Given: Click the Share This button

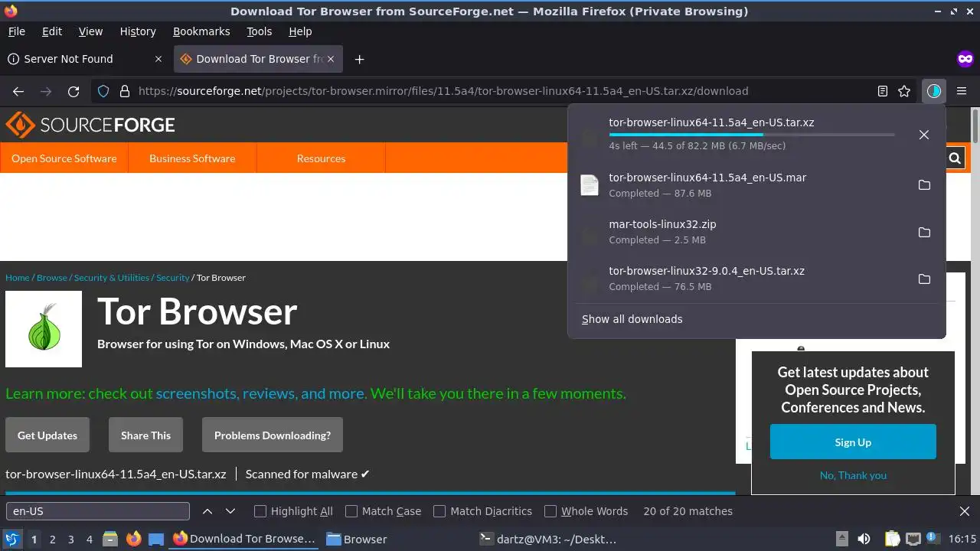Looking at the screenshot, I should [145, 435].
